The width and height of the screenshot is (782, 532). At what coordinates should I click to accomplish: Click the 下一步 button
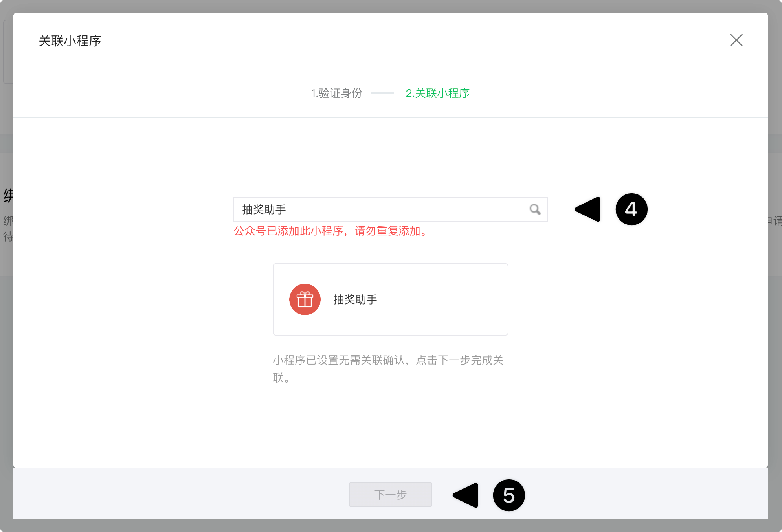390,495
